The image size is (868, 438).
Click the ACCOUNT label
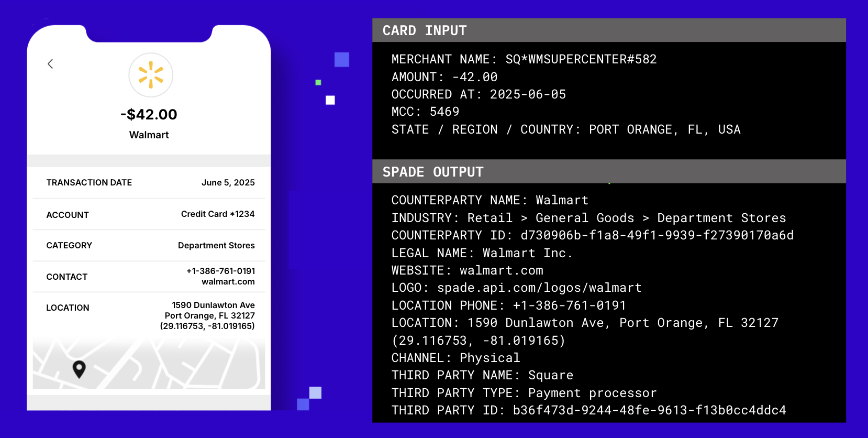68,215
